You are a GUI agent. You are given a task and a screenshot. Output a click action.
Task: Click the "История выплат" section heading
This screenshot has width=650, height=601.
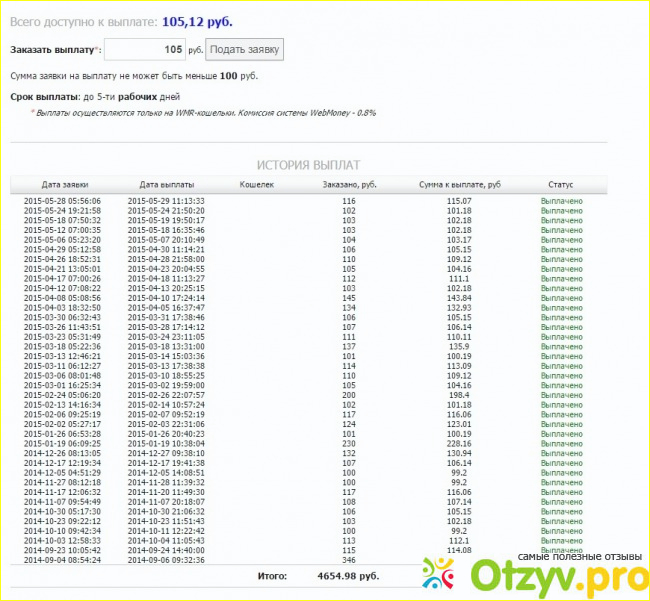308,165
